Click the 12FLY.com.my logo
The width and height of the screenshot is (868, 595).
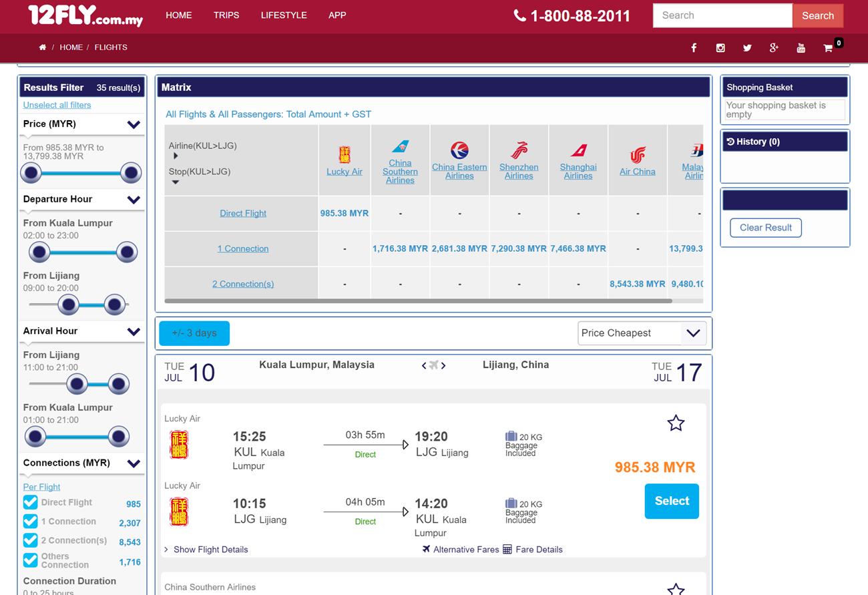click(85, 15)
